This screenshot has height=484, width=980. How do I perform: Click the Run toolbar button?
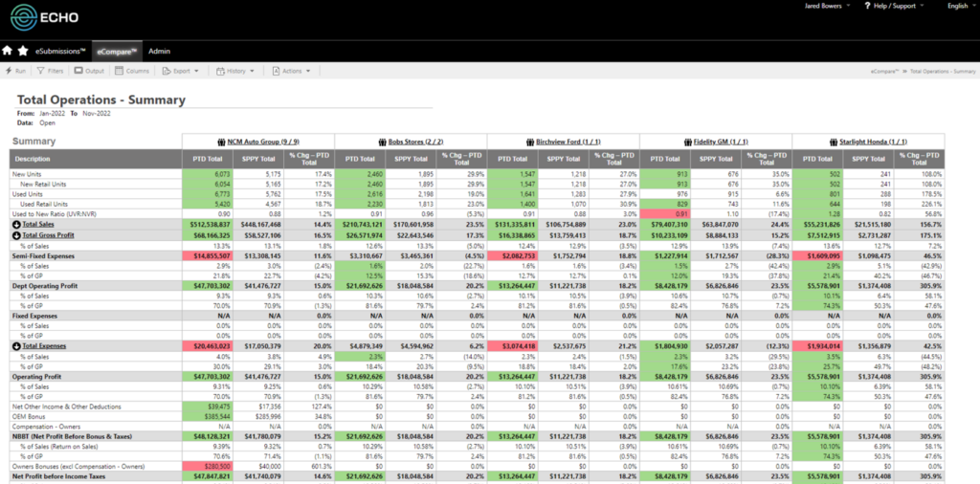(x=15, y=71)
